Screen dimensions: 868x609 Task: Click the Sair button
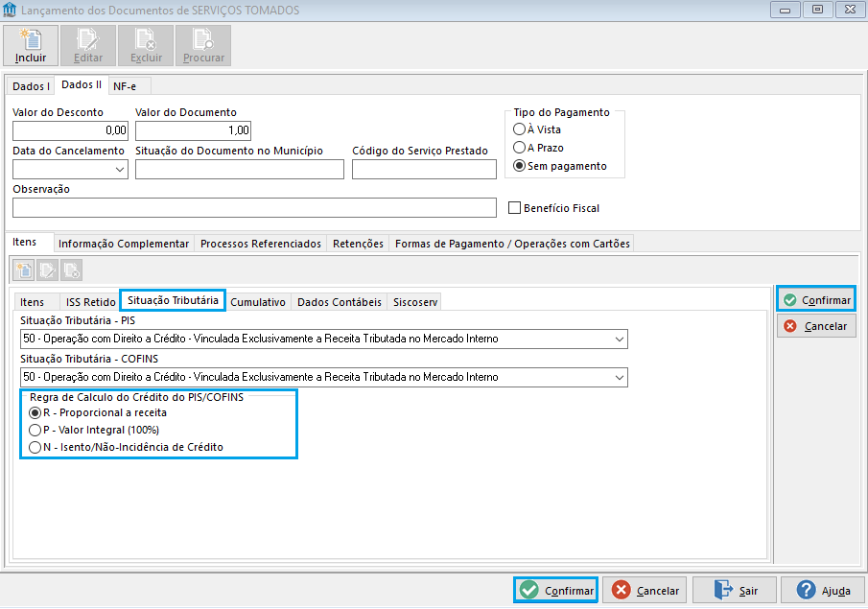pyautogui.click(x=735, y=590)
